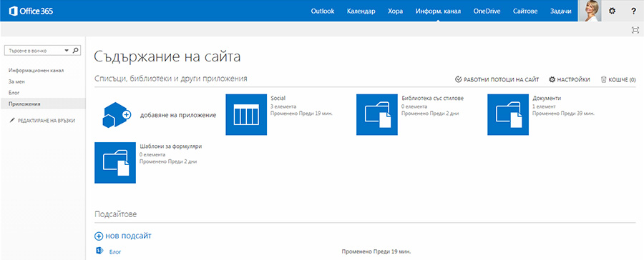Click Шаблони за формуляри title
Image resolution: width=644 pixels, height=260 pixels.
tap(170, 146)
